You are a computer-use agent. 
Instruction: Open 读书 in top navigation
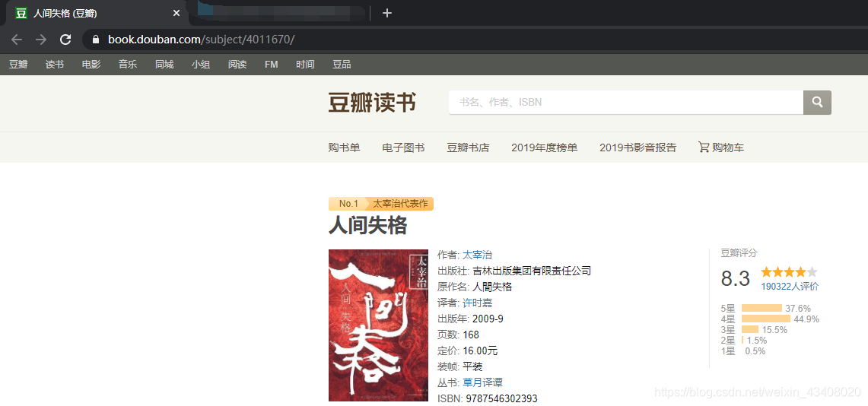[x=55, y=64]
